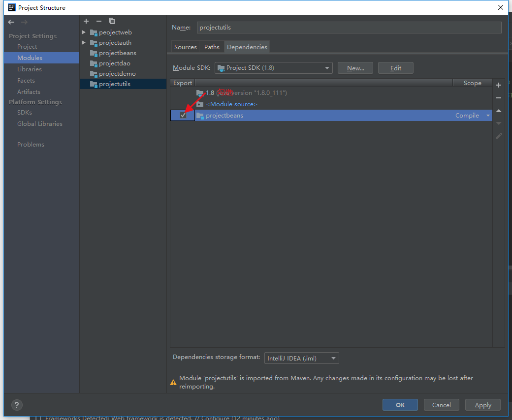
Task: Click the module Name input field
Action: tap(349, 28)
